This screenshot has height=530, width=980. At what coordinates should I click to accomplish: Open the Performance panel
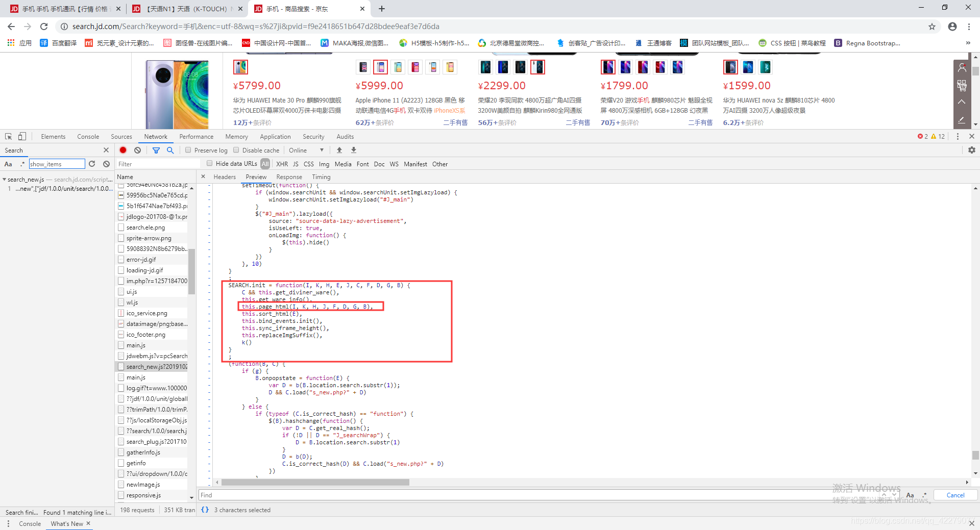(x=197, y=137)
